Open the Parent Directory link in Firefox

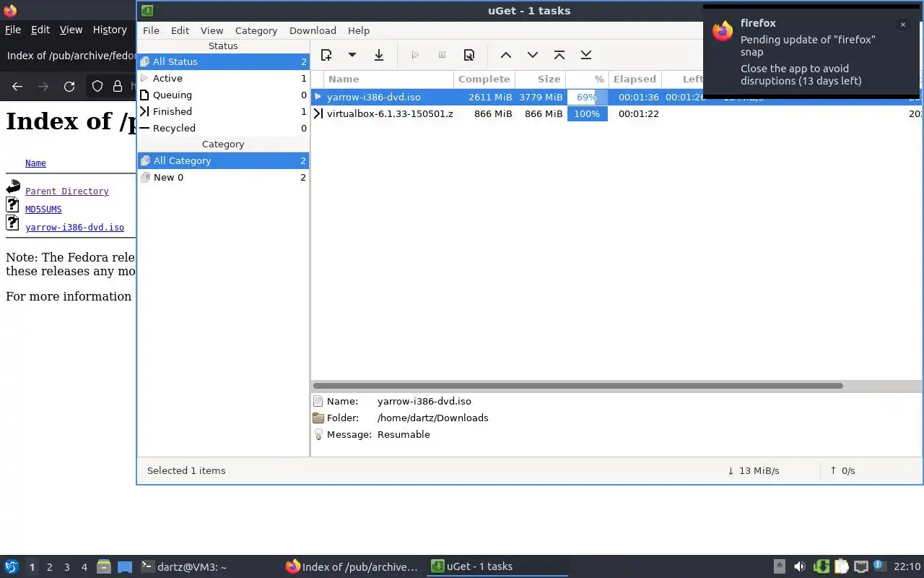tap(67, 191)
